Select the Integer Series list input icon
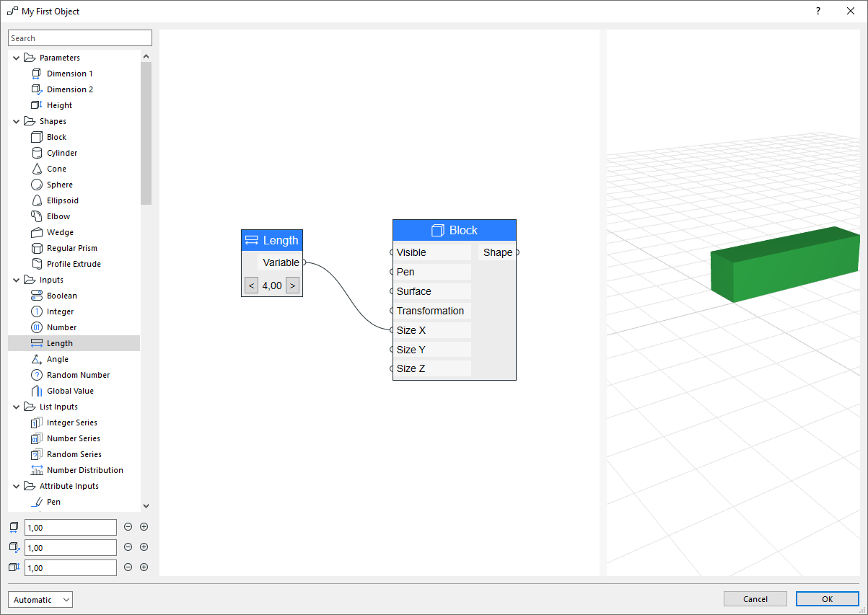868x615 pixels. [37, 422]
